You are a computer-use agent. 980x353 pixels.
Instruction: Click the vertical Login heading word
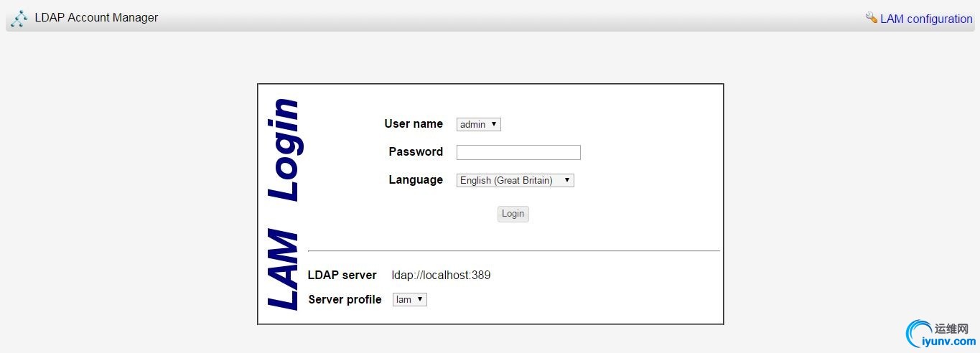pyautogui.click(x=284, y=149)
